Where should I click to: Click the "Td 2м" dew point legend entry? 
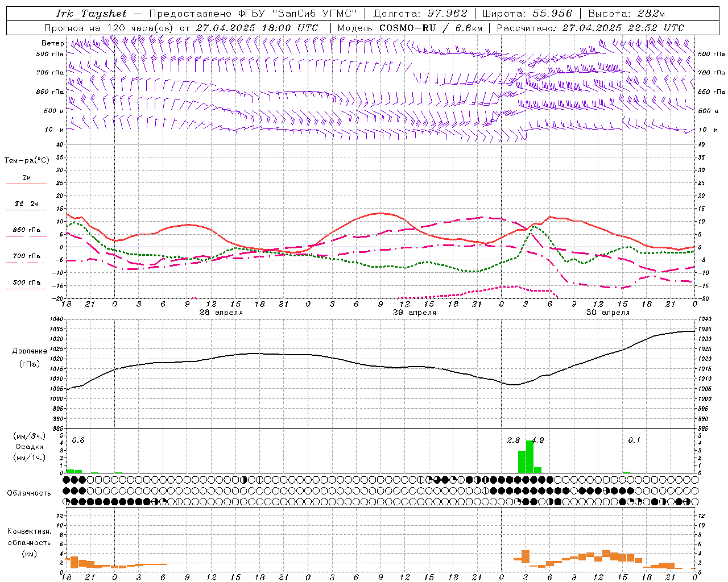pyautogui.click(x=26, y=203)
